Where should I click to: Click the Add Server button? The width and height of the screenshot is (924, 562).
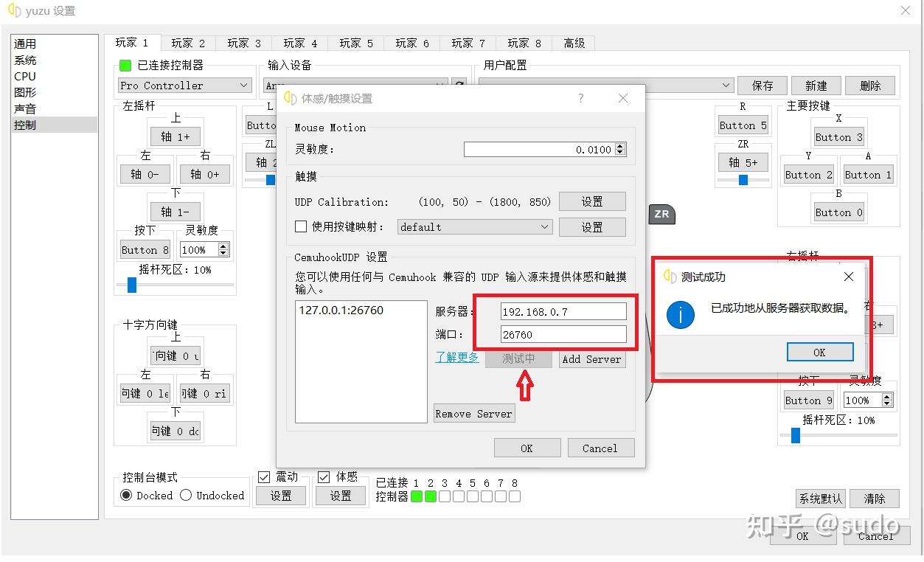[591, 359]
